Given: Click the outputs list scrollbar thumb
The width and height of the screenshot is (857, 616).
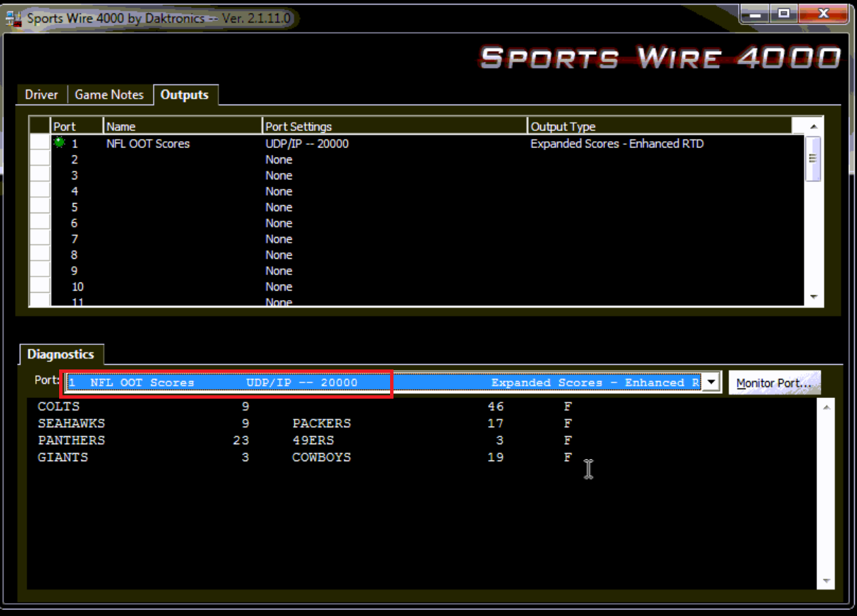Looking at the screenshot, I should click(813, 159).
